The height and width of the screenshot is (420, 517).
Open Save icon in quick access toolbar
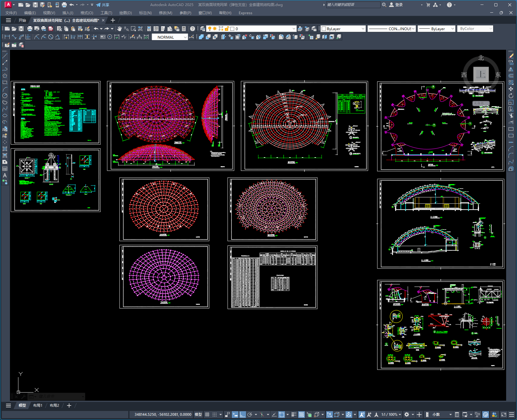[x=35, y=5]
